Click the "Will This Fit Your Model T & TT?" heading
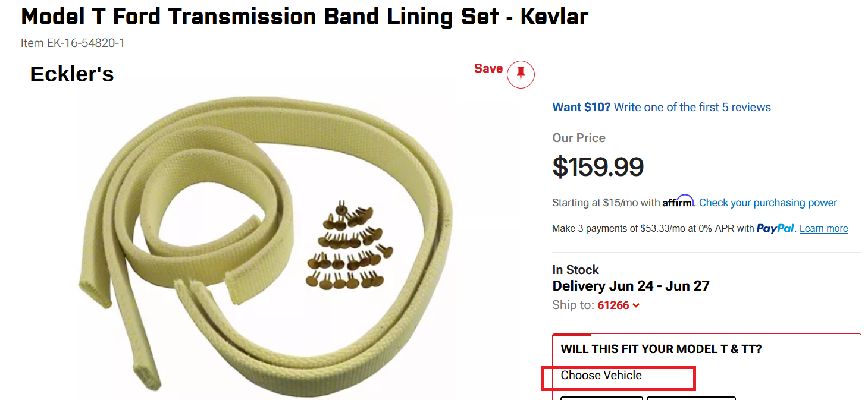868x400 pixels. [661, 349]
